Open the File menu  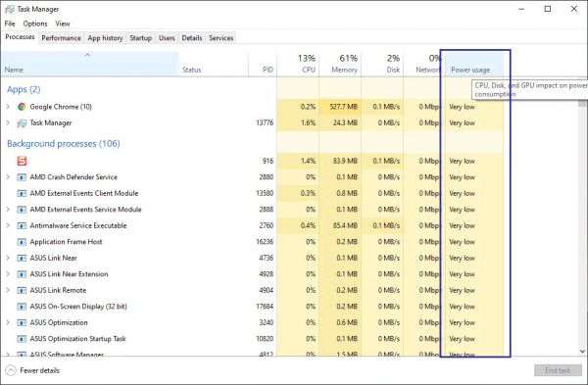[x=10, y=24]
